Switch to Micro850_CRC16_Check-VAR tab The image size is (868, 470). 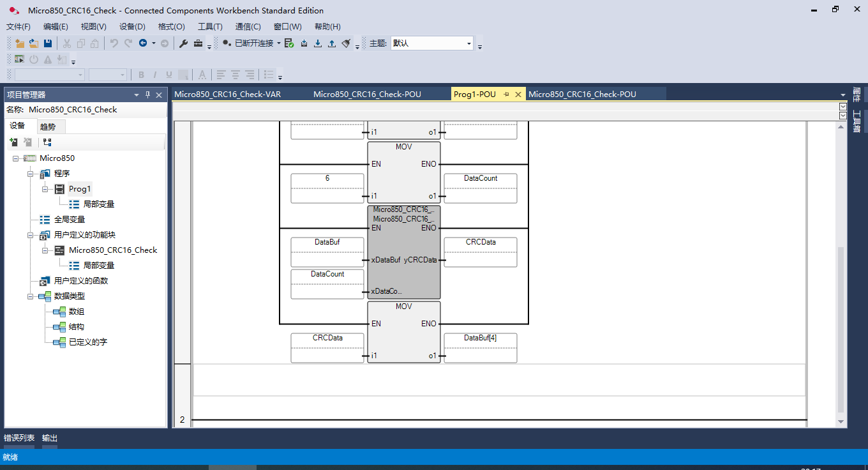click(228, 95)
